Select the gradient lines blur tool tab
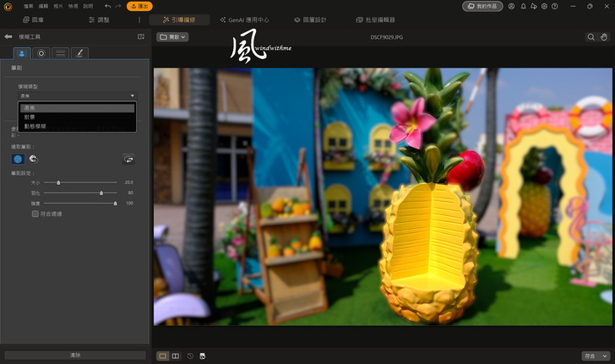This screenshot has width=615, height=364. [61, 52]
